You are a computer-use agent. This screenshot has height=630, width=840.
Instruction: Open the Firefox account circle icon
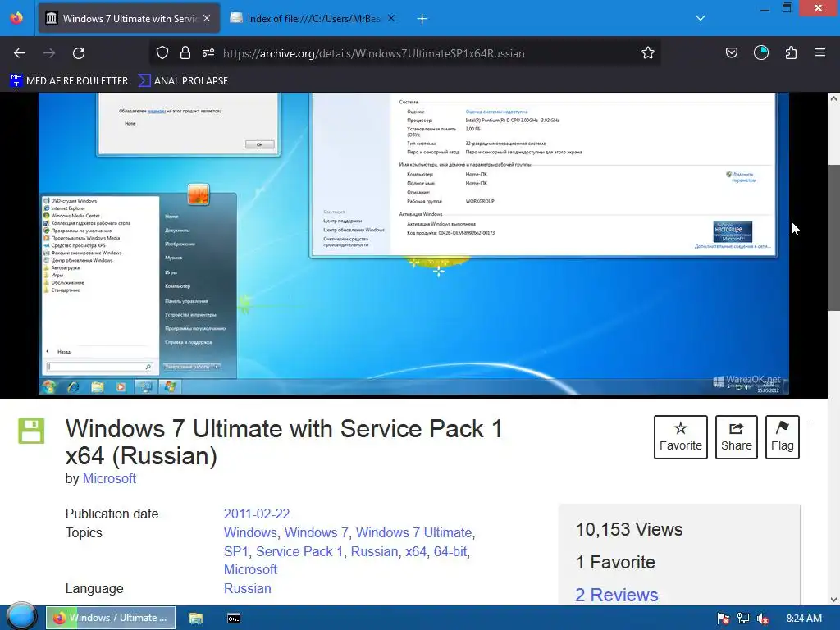point(761,52)
